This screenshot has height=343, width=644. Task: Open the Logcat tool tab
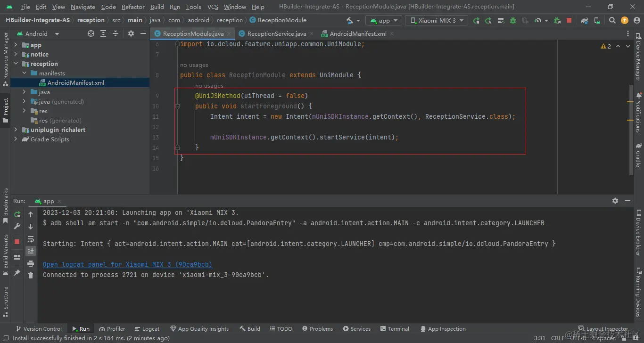147,329
